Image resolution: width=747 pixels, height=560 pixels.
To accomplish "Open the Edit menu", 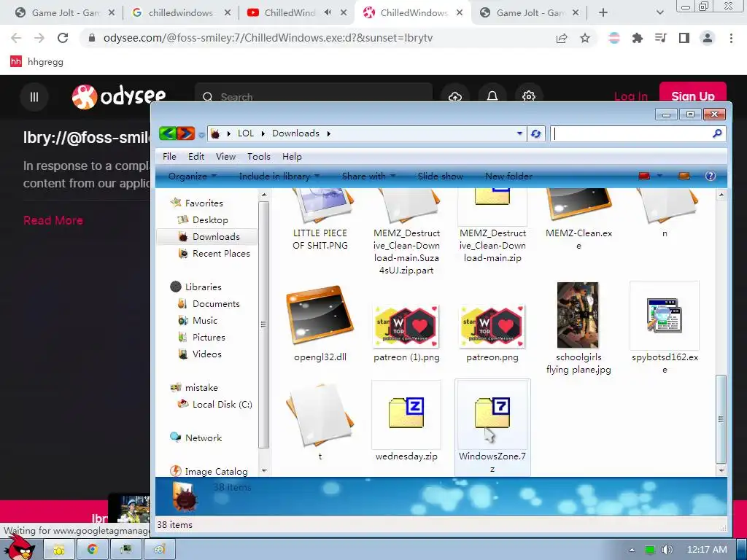I will tap(196, 157).
